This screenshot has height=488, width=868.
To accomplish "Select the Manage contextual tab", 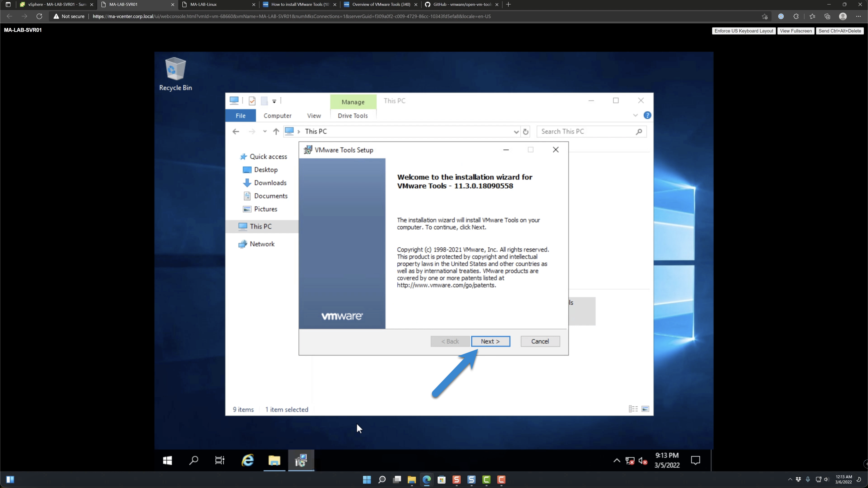I will click(353, 102).
